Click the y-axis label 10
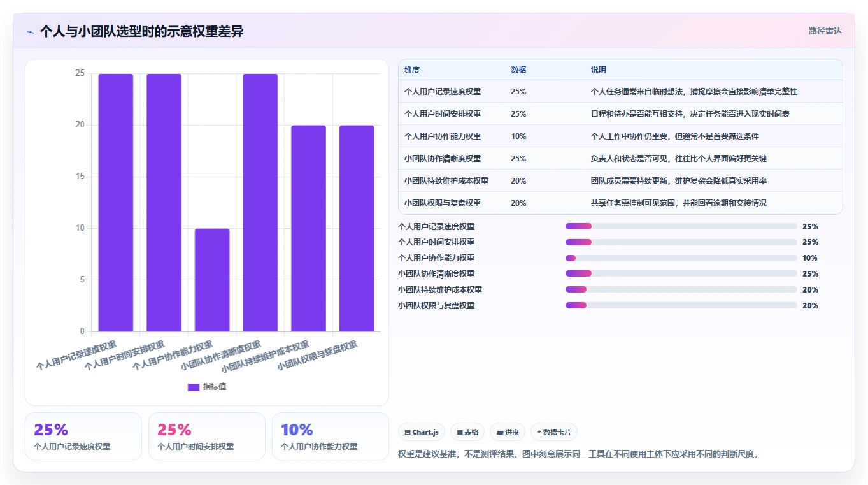This screenshot has height=485, width=868. [x=80, y=228]
